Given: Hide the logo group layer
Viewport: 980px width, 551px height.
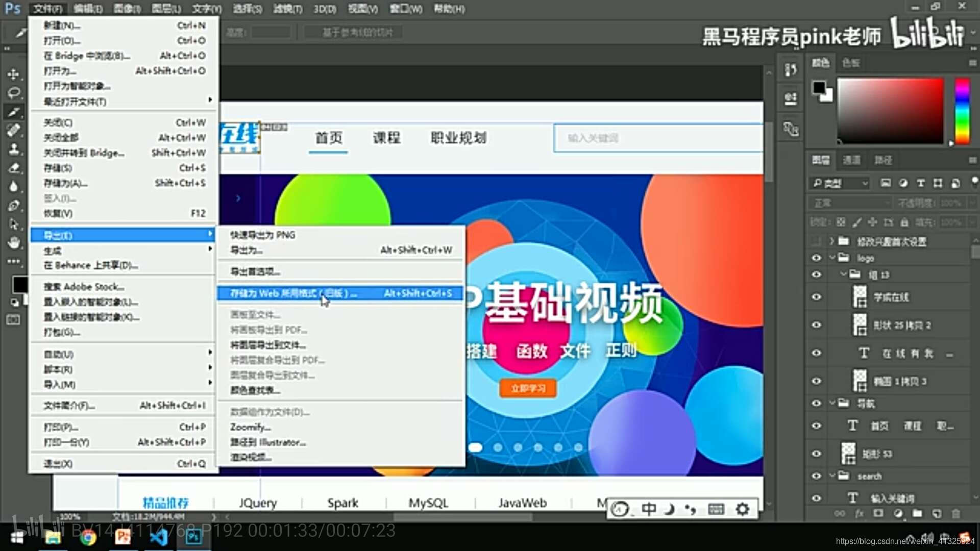Looking at the screenshot, I should (817, 258).
